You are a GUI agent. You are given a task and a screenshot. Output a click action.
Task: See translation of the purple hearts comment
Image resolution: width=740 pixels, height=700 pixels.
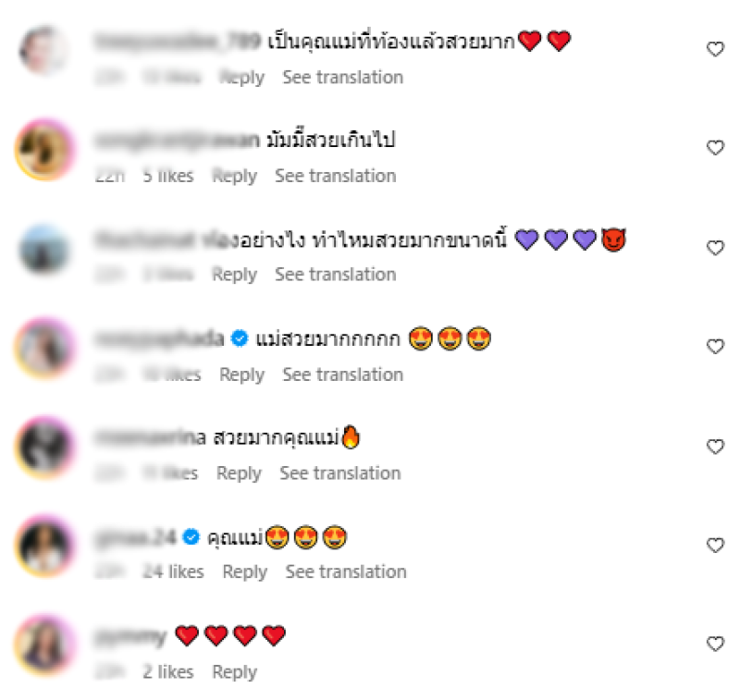coord(336,274)
